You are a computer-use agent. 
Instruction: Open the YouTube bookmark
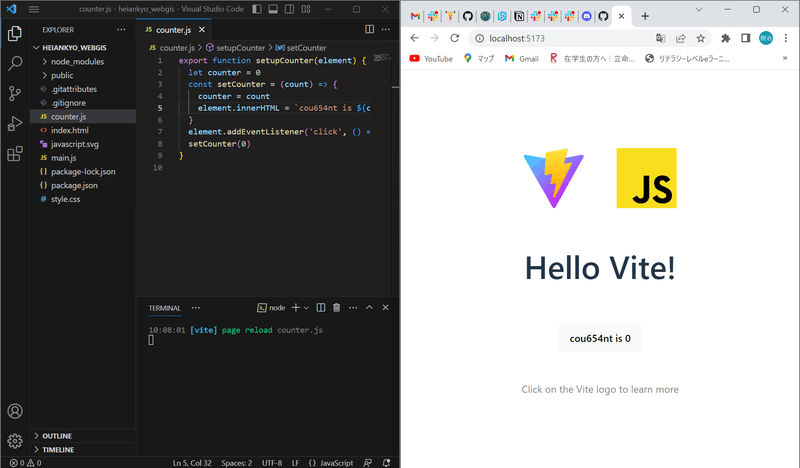(431, 58)
